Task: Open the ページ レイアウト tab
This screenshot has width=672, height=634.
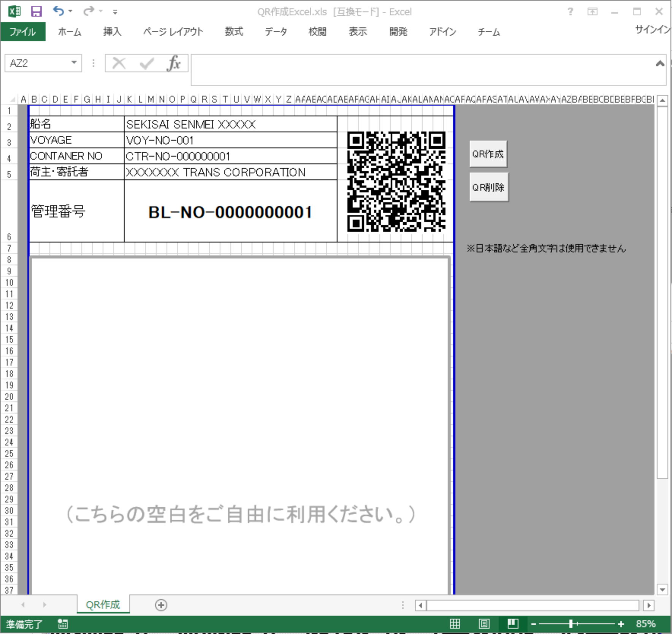Action: (x=173, y=32)
